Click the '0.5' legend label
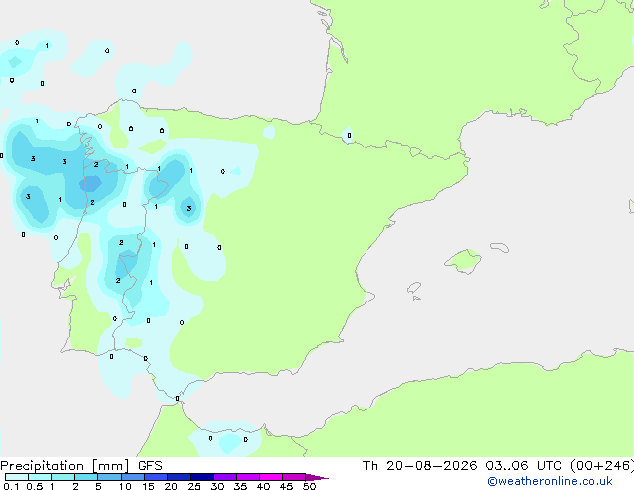Screen dimensions: 634x490 (35, 486)
